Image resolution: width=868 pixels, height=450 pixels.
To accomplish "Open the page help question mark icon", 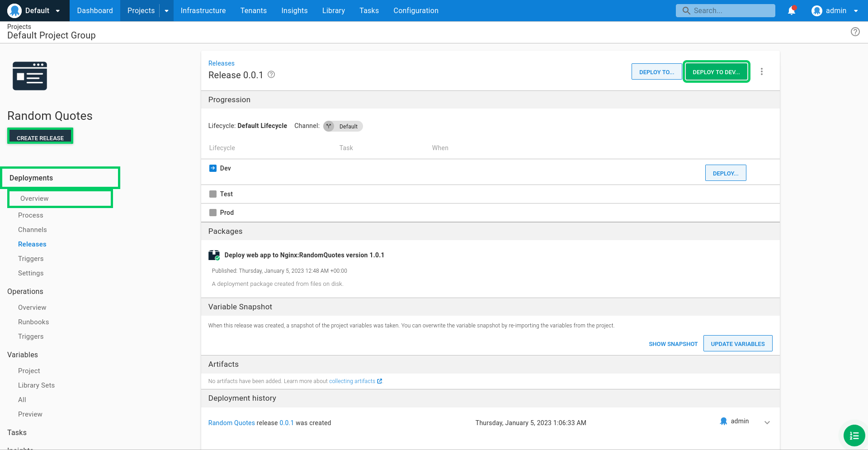I will (855, 32).
